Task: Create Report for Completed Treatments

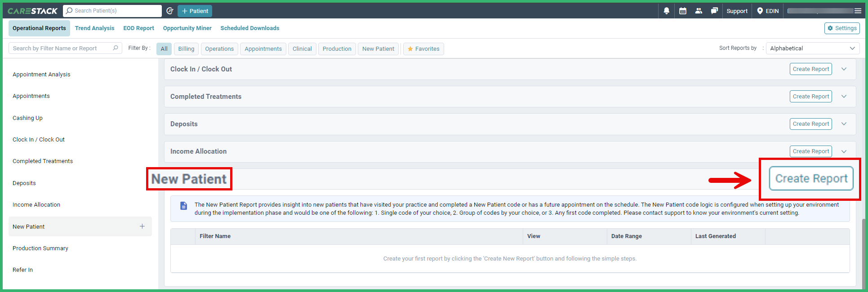Action: point(810,97)
